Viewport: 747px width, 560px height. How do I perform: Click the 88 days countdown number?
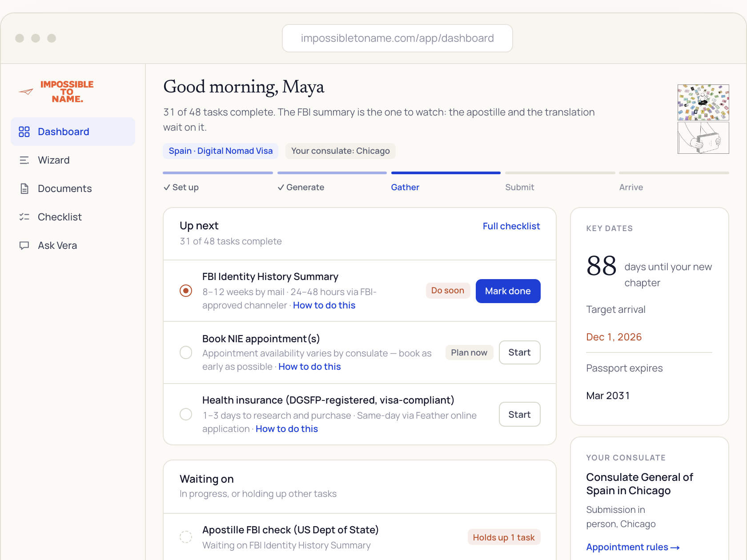[x=602, y=266]
